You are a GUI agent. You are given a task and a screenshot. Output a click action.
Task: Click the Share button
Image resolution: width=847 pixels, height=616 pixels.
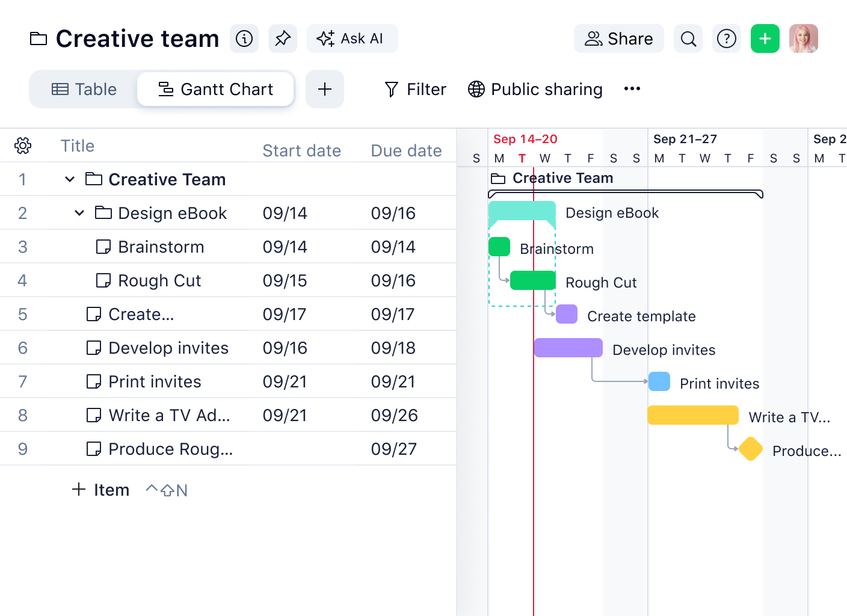[618, 38]
